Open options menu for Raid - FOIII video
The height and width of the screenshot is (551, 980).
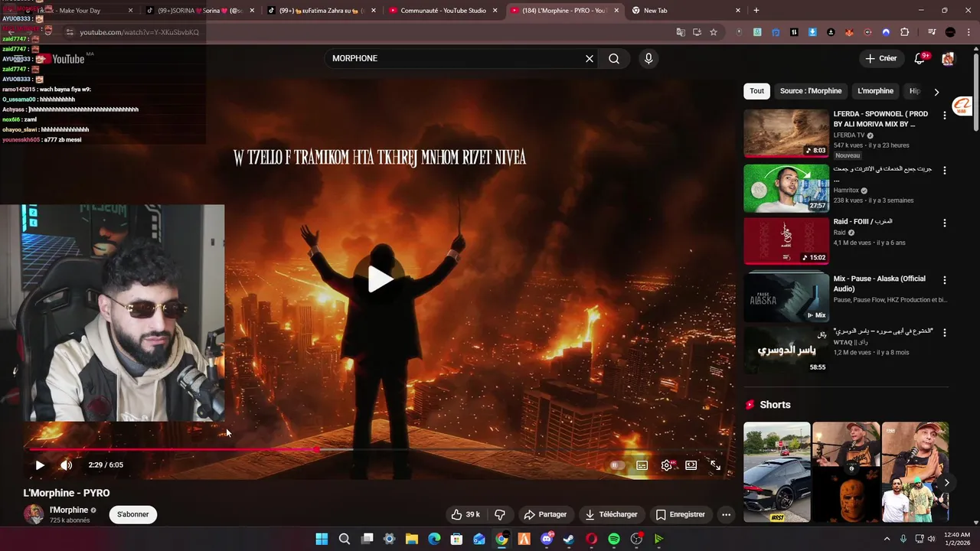pos(944,223)
